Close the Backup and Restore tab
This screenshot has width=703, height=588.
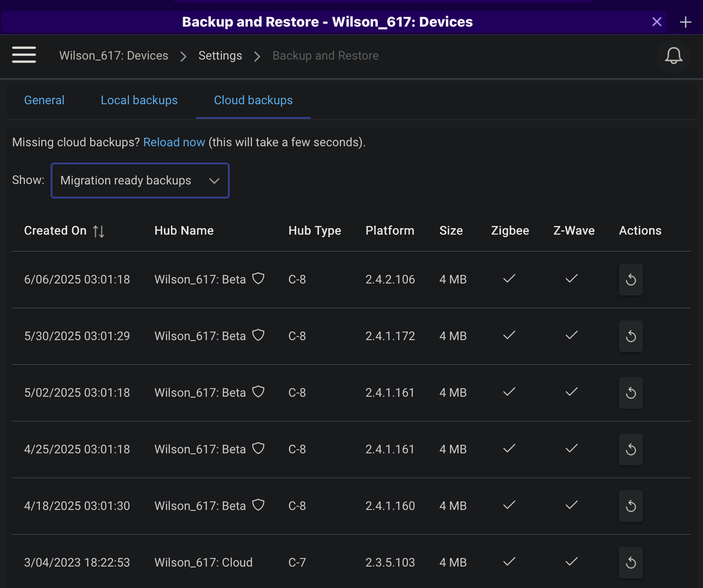tap(656, 22)
